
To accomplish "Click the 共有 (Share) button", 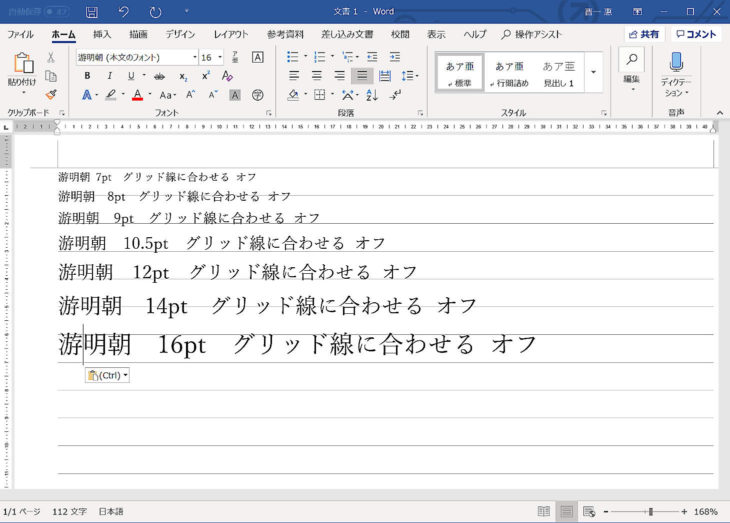I will coord(642,34).
